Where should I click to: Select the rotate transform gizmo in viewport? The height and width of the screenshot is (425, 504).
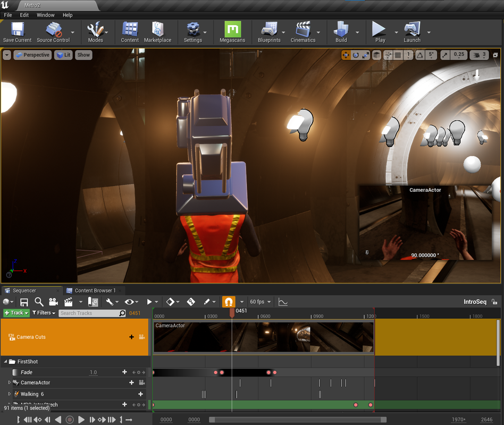click(x=356, y=55)
